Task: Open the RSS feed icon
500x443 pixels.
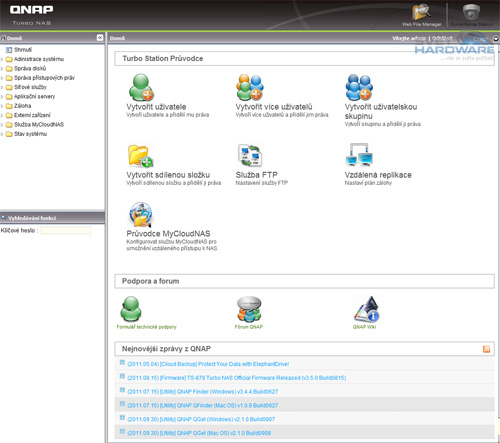Action: 486,349
